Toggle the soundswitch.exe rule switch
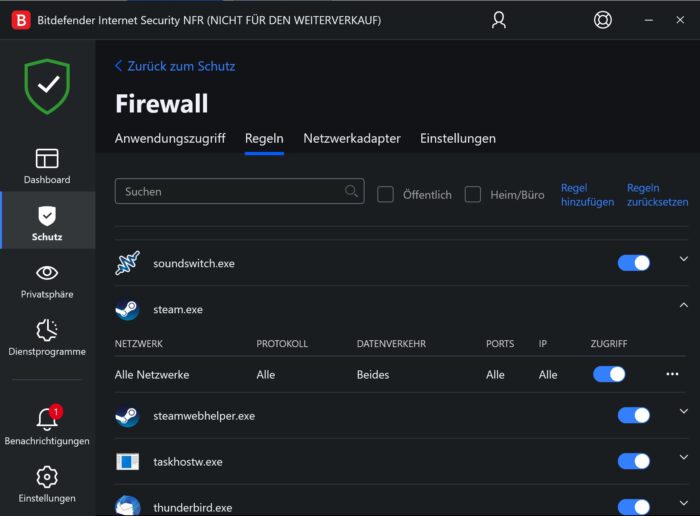 [x=633, y=263]
